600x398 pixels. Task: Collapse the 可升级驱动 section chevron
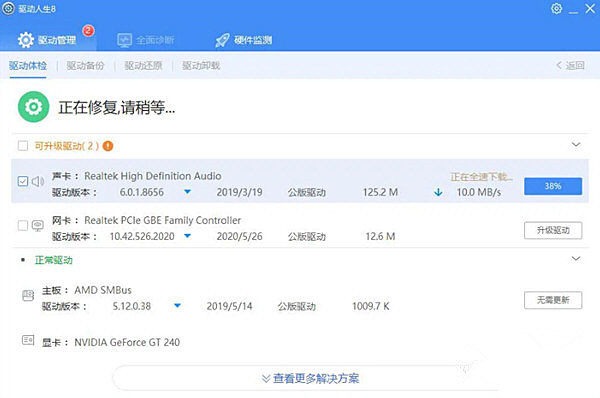[576, 145]
